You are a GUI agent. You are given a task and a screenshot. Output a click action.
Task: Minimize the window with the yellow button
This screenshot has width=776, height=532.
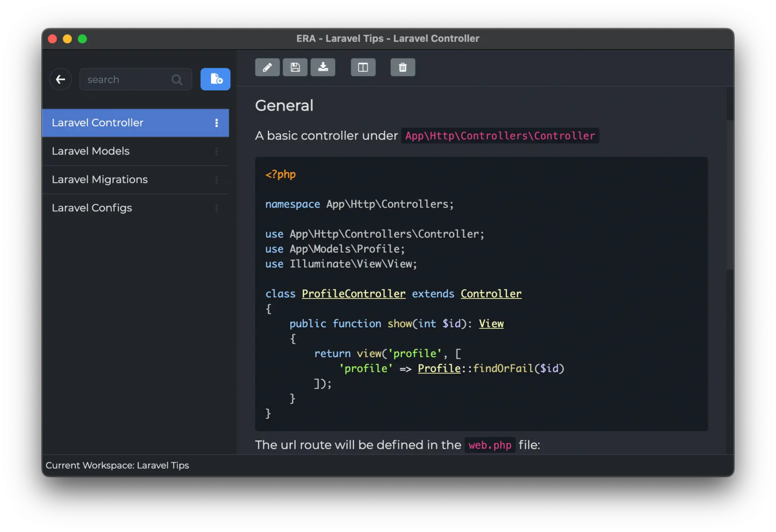pyautogui.click(x=67, y=39)
